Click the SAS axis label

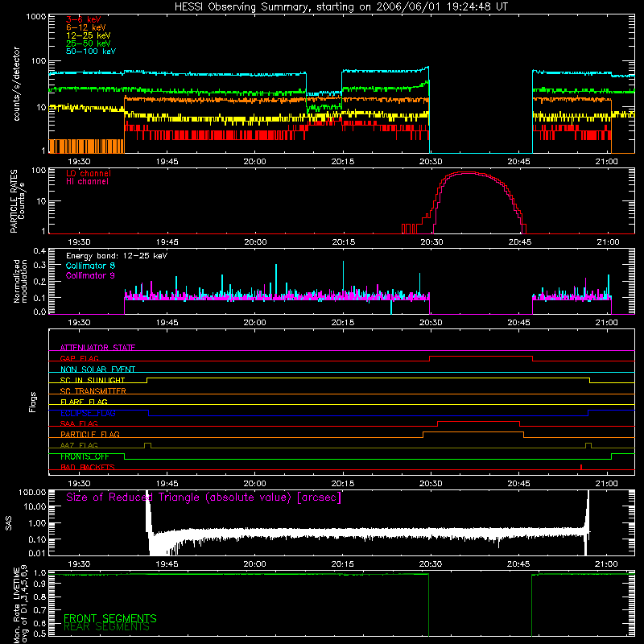8,522
